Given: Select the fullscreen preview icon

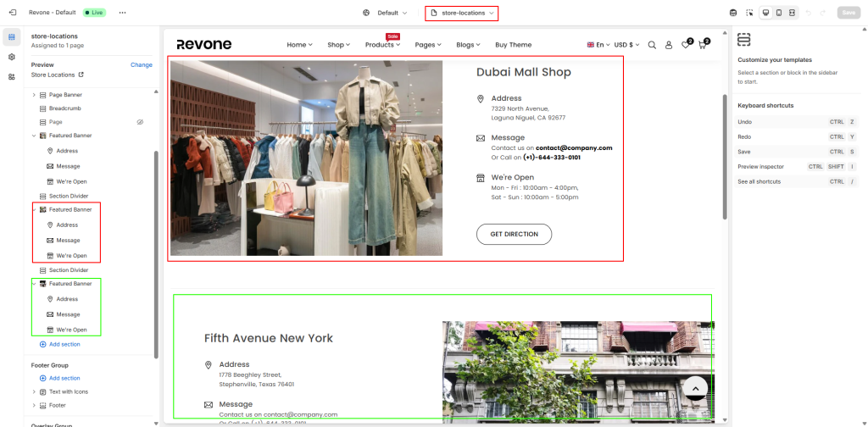Looking at the screenshot, I should (x=793, y=13).
